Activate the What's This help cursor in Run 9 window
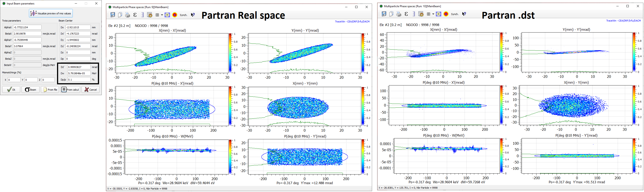This screenshot has width=644, height=192. (x=193, y=15)
